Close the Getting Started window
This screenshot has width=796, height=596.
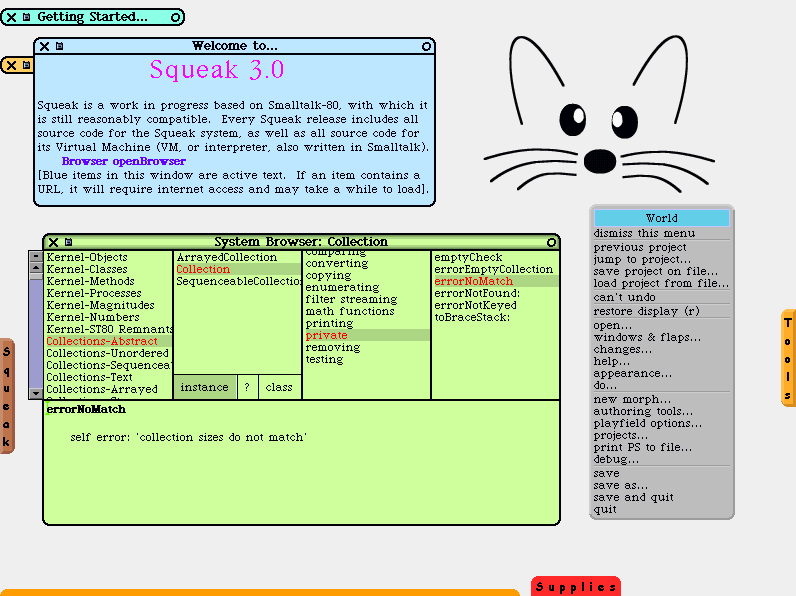pyautogui.click(x=11, y=17)
